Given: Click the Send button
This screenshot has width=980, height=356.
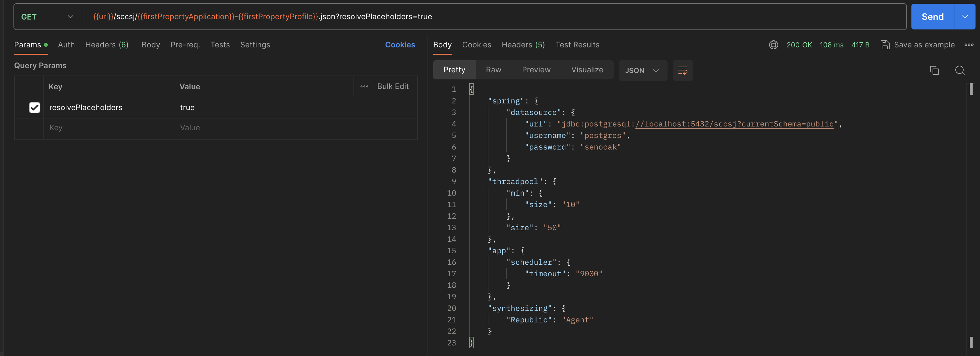Looking at the screenshot, I should coord(932,17).
